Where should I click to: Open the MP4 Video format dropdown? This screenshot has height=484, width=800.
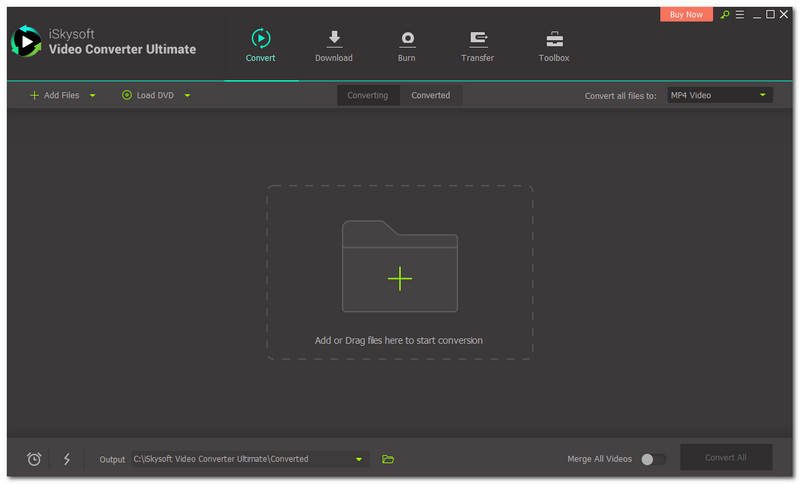(719, 95)
